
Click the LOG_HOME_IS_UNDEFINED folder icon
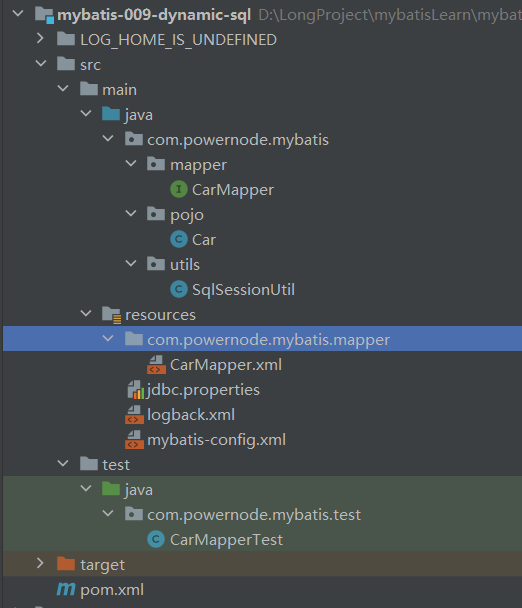pyautogui.click(x=66, y=39)
